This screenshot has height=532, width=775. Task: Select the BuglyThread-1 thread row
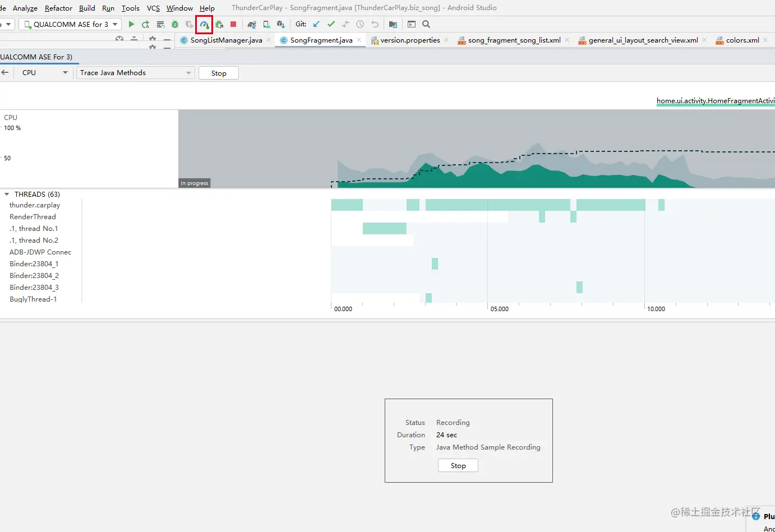(33, 299)
